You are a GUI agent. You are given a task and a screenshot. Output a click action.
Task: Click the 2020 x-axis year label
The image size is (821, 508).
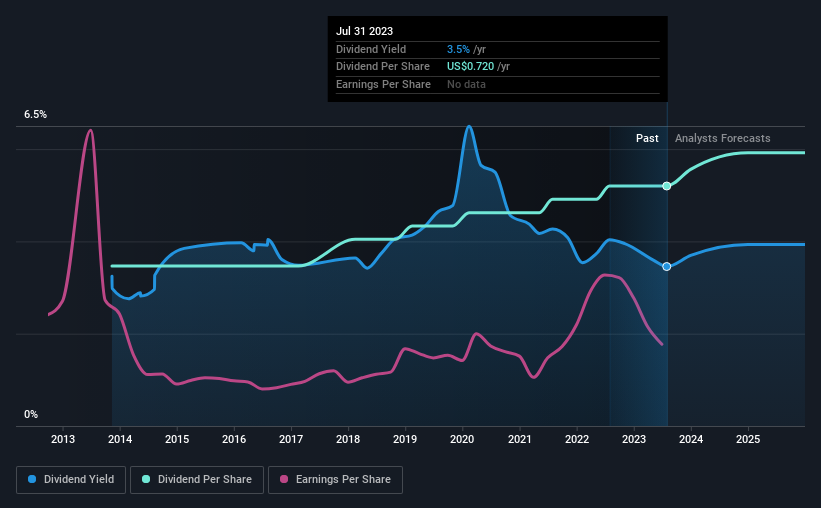pos(462,439)
